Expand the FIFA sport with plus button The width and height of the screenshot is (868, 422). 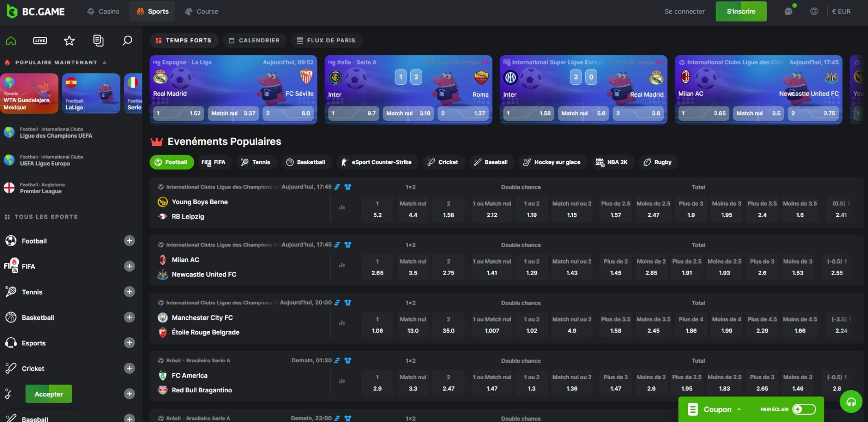click(129, 266)
